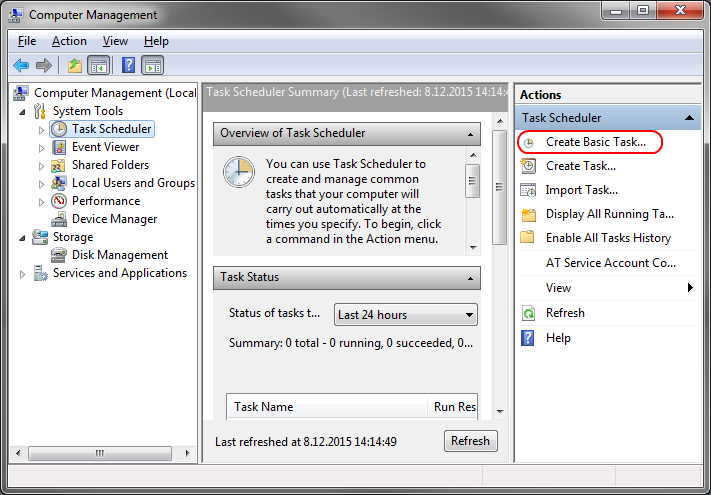This screenshot has height=495, width=711.
Task: Expand the Event Viewer tree node
Action: (41, 148)
